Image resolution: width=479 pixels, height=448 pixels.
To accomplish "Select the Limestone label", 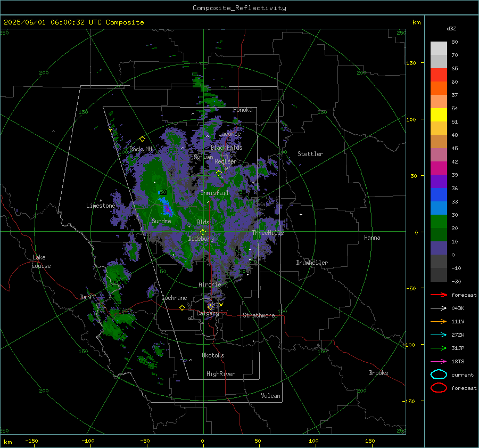I will pos(101,206).
